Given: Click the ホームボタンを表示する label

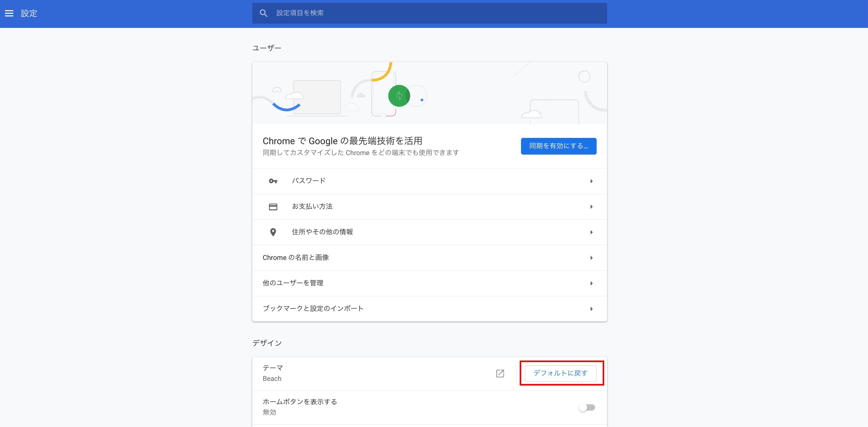Looking at the screenshot, I should pyautogui.click(x=300, y=402).
